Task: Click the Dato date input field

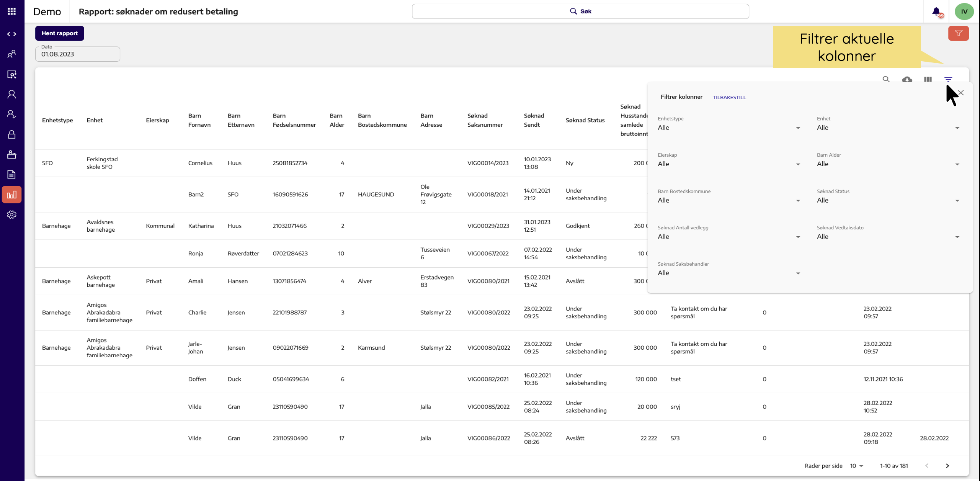Action: coord(78,54)
